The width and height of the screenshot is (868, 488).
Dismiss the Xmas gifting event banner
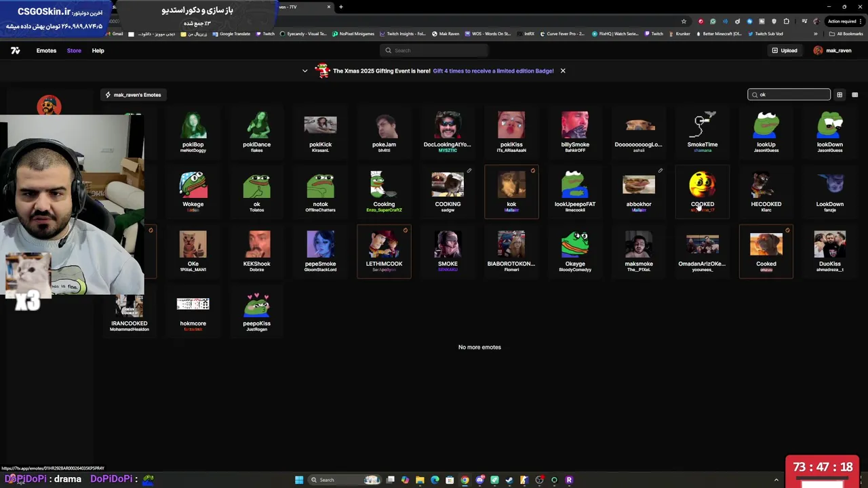point(562,70)
